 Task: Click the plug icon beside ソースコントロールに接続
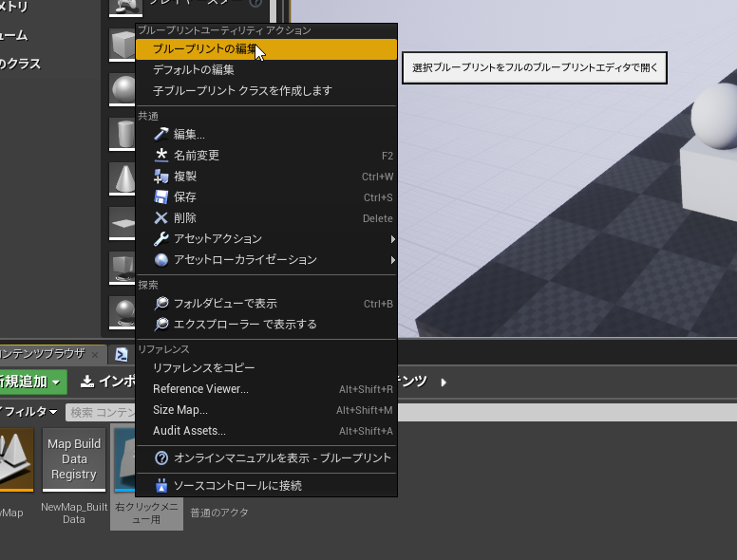161,486
